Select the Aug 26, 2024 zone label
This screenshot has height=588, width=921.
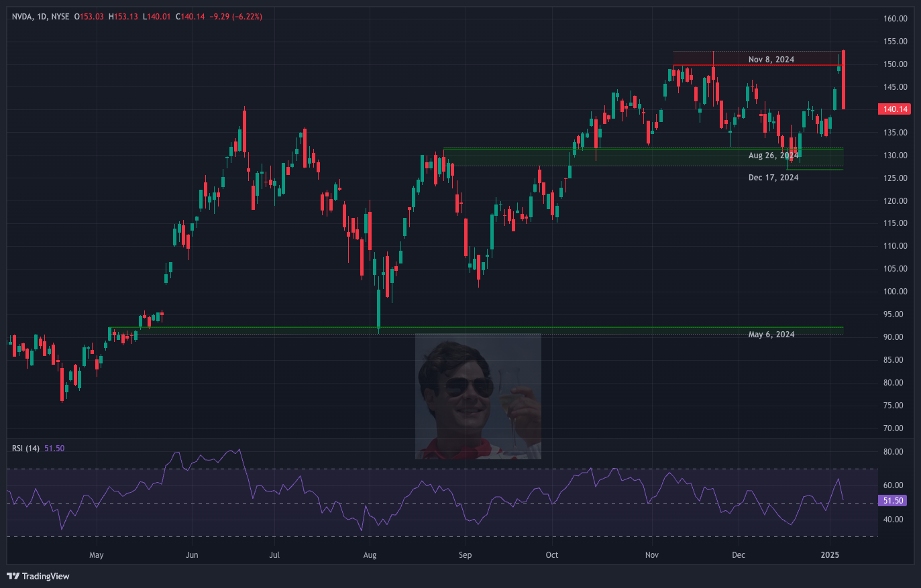click(773, 156)
